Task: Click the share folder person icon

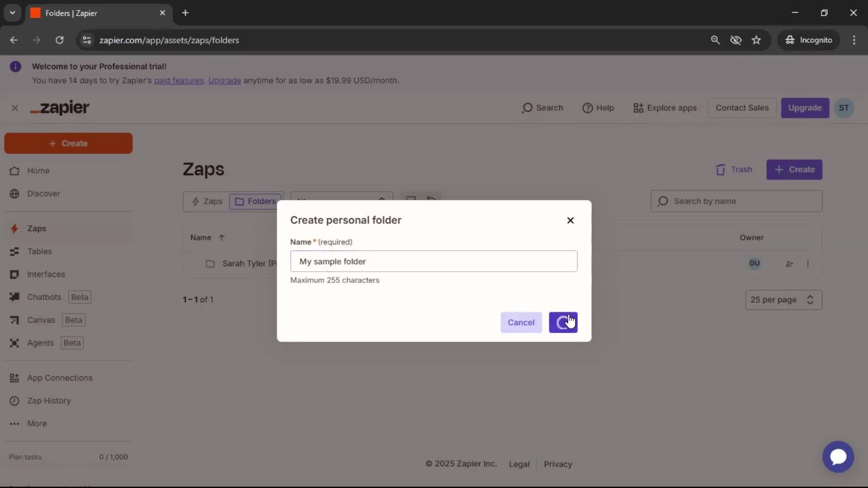Action: 789,264
